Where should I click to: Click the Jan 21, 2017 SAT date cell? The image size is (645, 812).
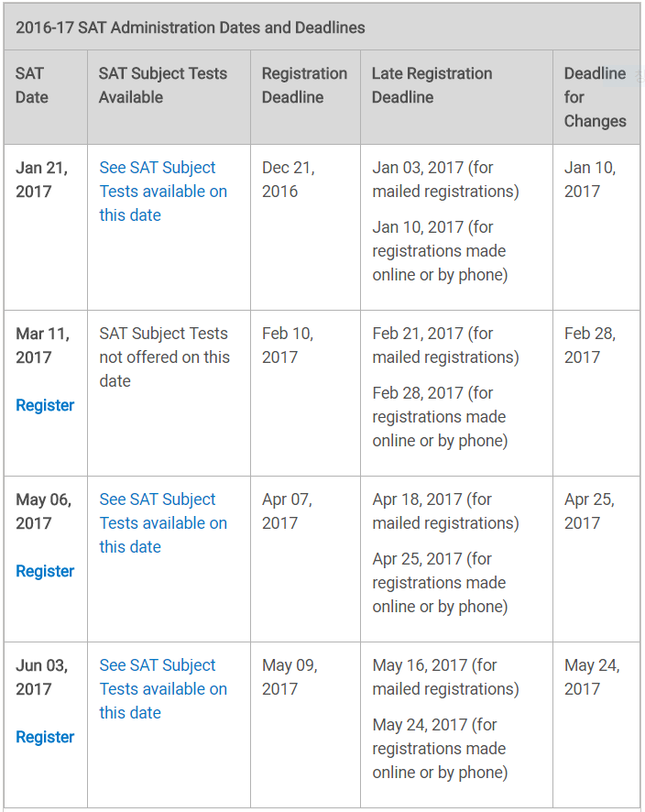pos(41,180)
